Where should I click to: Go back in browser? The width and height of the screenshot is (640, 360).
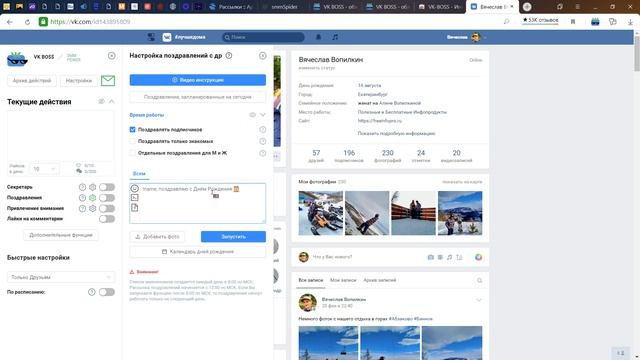10,22
